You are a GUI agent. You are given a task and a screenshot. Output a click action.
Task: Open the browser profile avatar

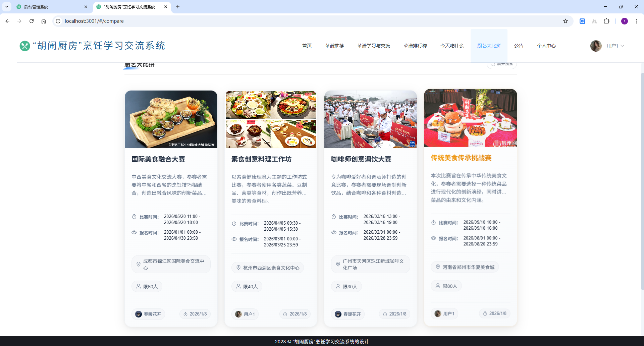pos(625,21)
